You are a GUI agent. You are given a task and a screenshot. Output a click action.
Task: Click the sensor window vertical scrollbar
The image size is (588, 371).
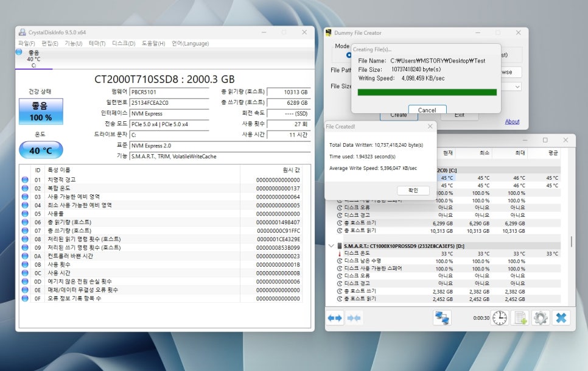(x=571, y=242)
